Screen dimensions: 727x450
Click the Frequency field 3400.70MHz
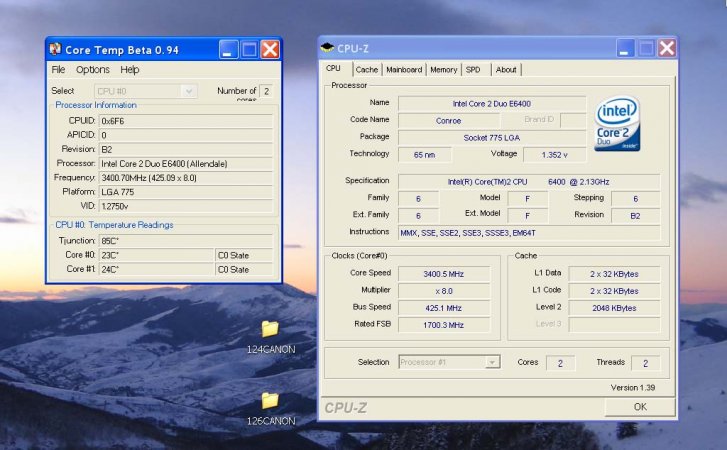pos(185,178)
